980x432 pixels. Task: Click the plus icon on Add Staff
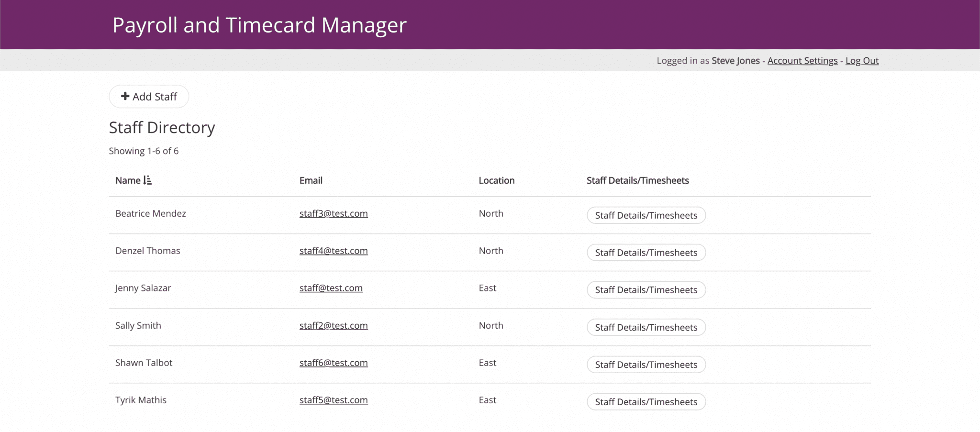coord(125,96)
